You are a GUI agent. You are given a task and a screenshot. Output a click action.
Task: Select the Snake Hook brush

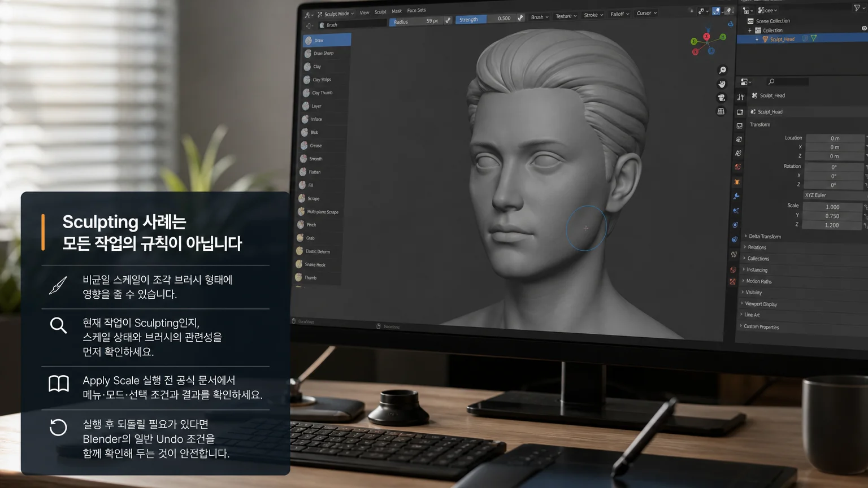coord(318,264)
